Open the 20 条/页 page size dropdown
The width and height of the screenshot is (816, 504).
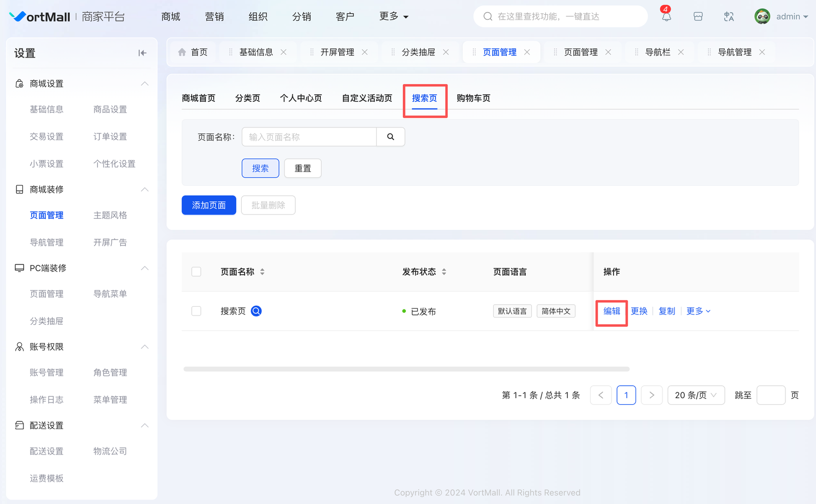tap(696, 395)
